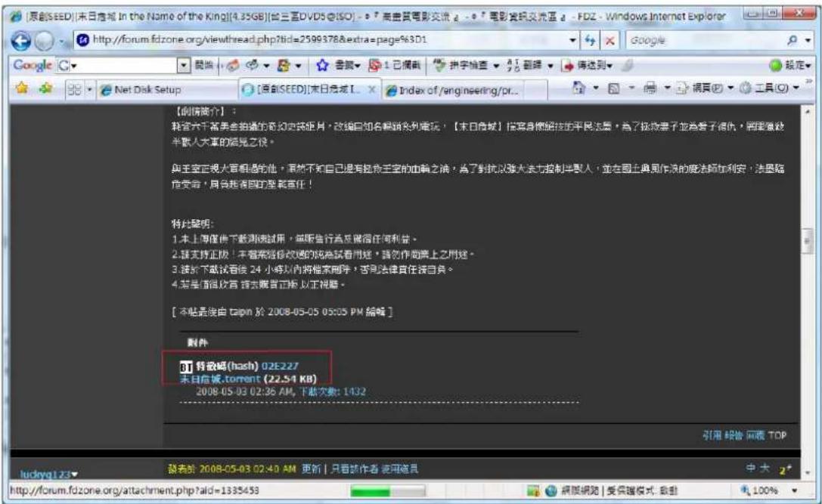Expand the Google Toolbar search field dropdown
Screen dimensions: 822x504
pyautogui.click(x=184, y=66)
